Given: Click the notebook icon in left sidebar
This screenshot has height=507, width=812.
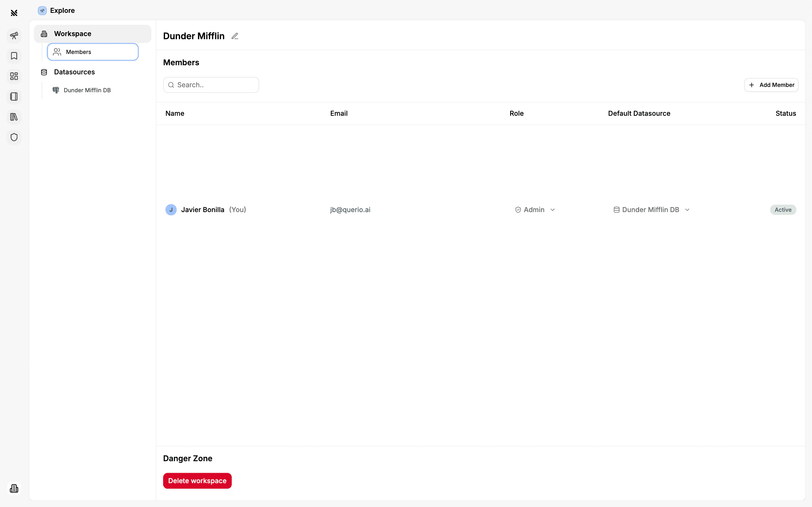Looking at the screenshot, I should (14, 97).
